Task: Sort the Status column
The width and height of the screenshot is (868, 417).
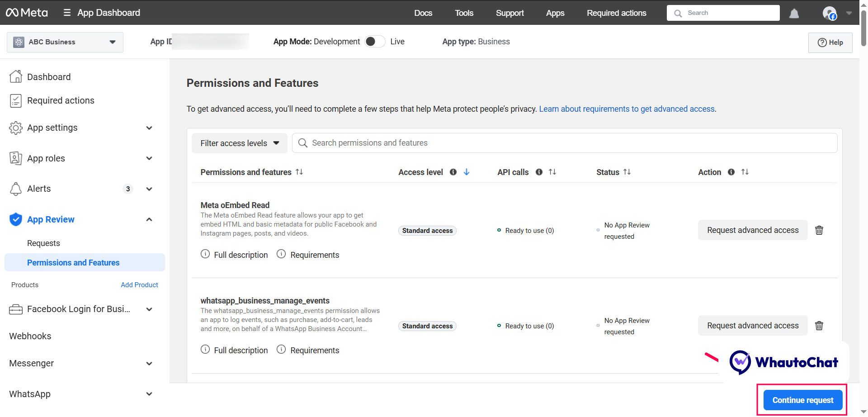Action: tap(627, 172)
